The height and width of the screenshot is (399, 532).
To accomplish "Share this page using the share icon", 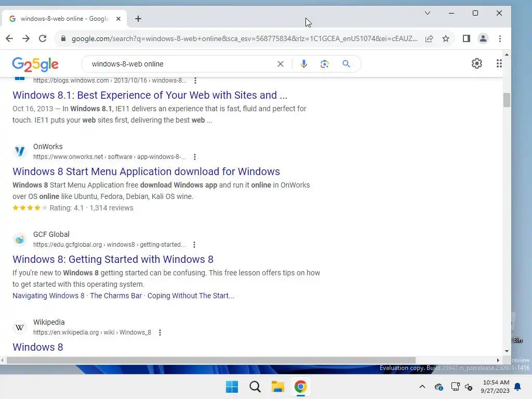I will click(429, 38).
